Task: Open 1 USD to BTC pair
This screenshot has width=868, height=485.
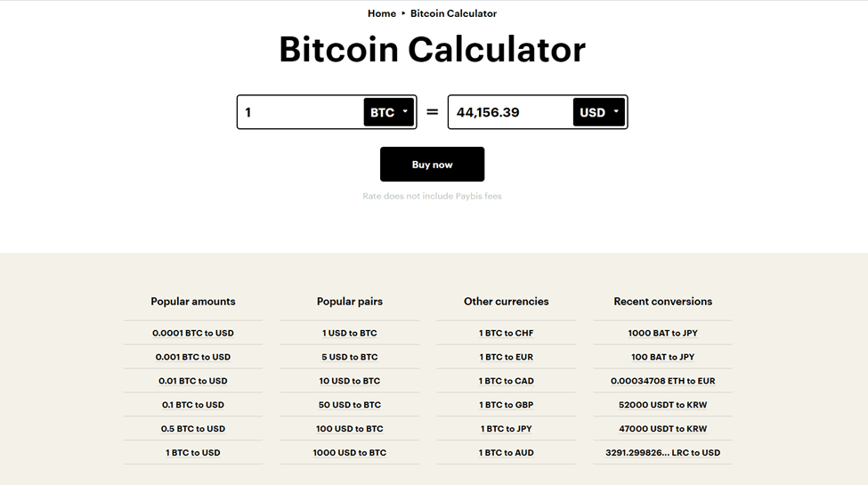Action: coord(350,333)
